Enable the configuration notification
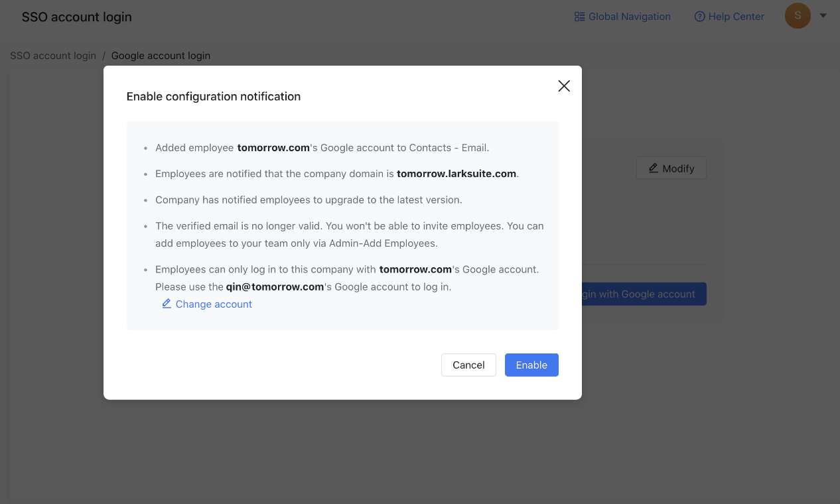This screenshot has height=504, width=840. 531,365
